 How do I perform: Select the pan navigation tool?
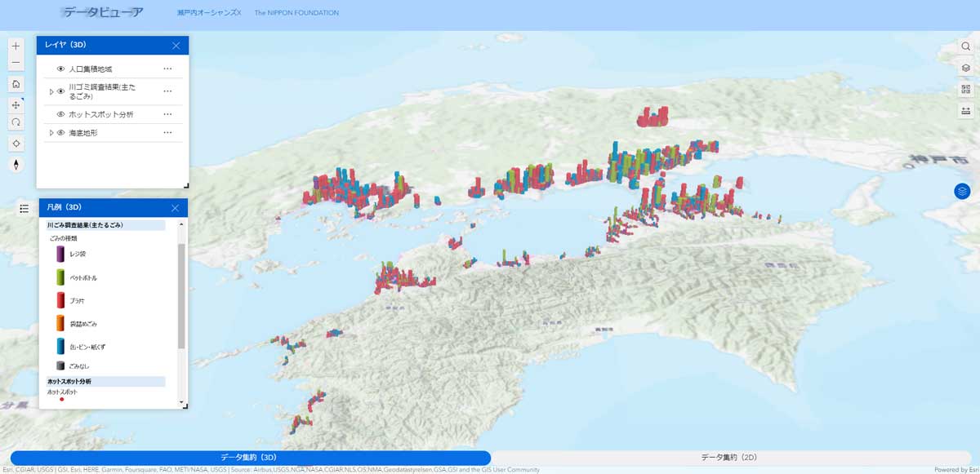point(16,105)
